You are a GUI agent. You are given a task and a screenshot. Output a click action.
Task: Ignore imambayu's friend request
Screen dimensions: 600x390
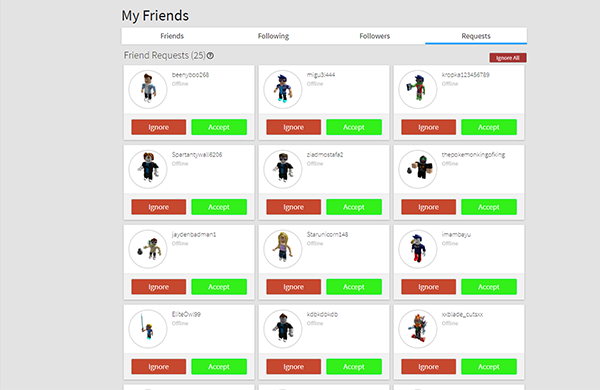pyautogui.click(x=429, y=287)
